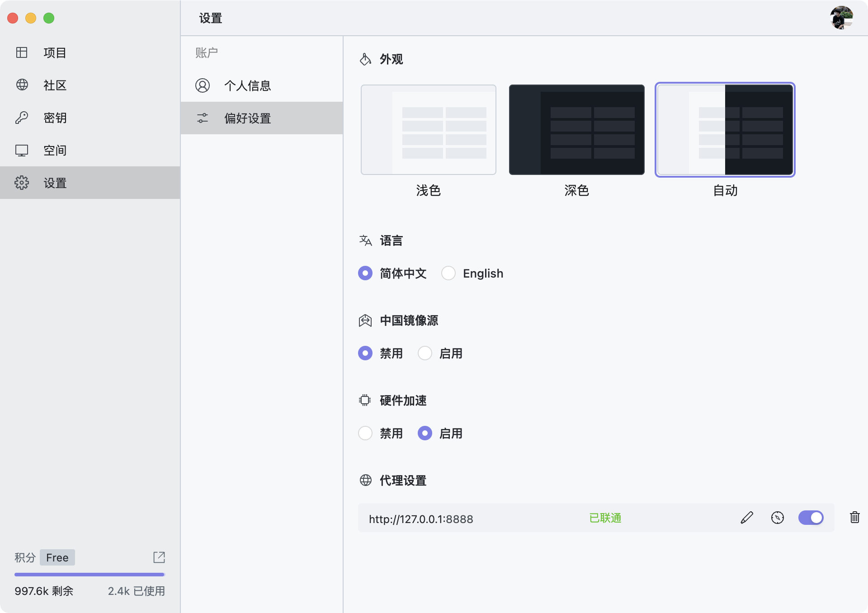Click the monitor icon next to 空间

pyautogui.click(x=22, y=150)
